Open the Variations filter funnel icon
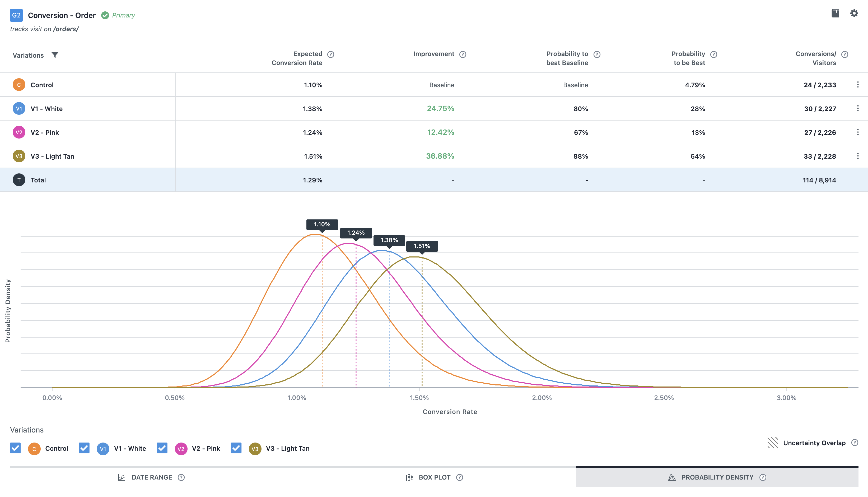868x497 pixels. click(55, 55)
